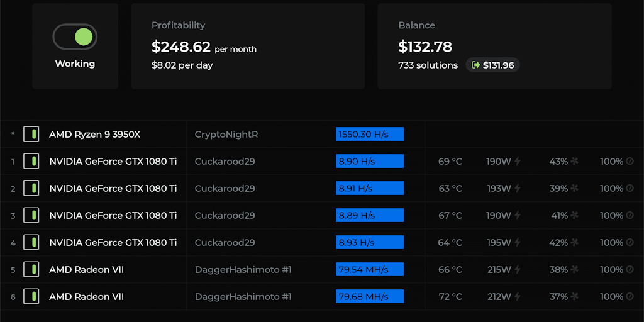Toggle the Working mining switch off

[x=75, y=37]
